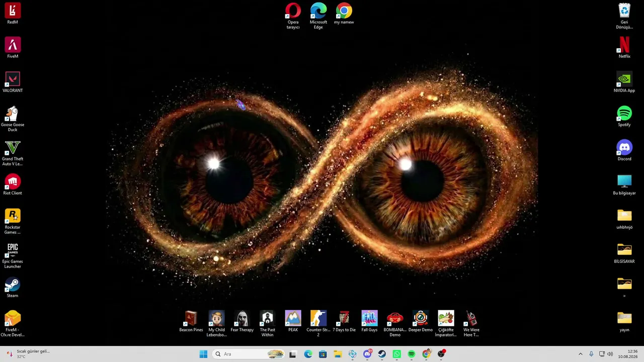Launch FiveM from the desktop
Viewport: 644px width, 362px height.
click(x=13, y=48)
